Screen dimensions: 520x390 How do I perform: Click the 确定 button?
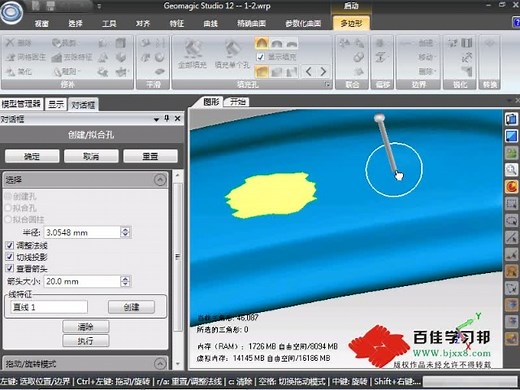point(32,156)
